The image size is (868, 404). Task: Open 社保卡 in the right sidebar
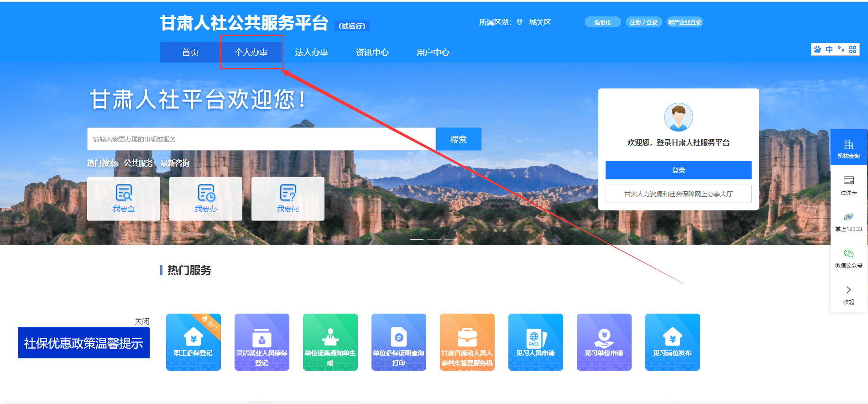coord(848,185)
